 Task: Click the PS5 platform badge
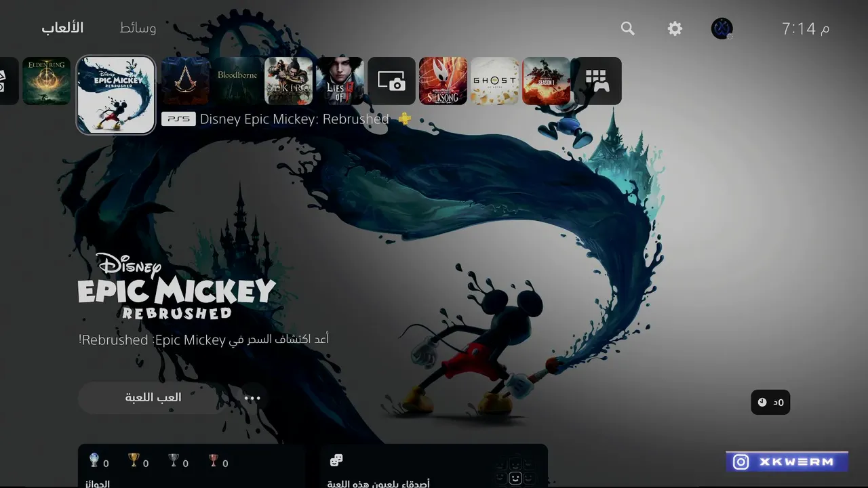coord(179,119)
